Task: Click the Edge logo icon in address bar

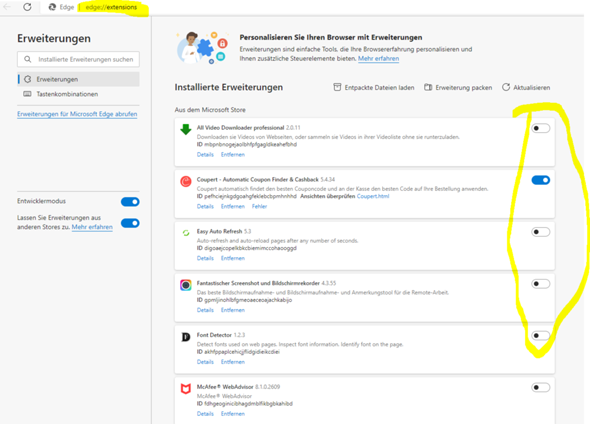Action: (x=52, y=7)
